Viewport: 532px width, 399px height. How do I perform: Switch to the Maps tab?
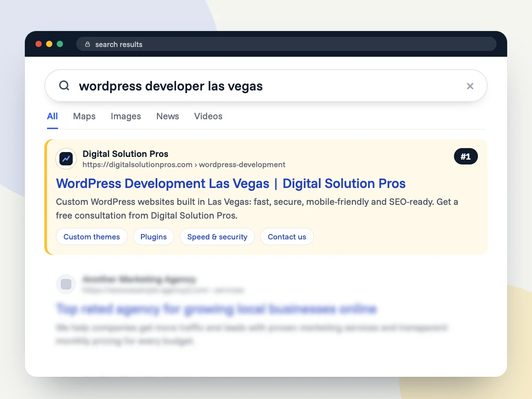[x=84, y=116]
